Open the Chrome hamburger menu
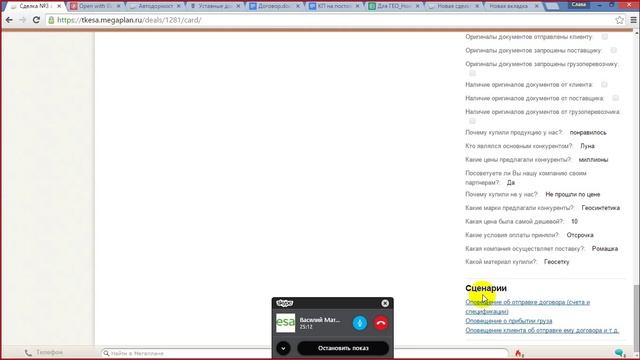 [x=633, y=20]
